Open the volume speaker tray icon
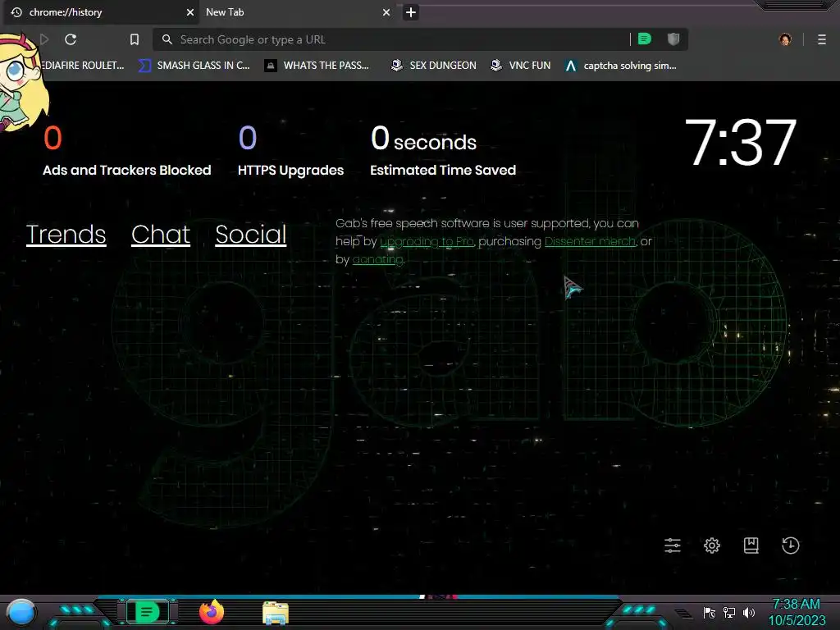 click(749, 612)
